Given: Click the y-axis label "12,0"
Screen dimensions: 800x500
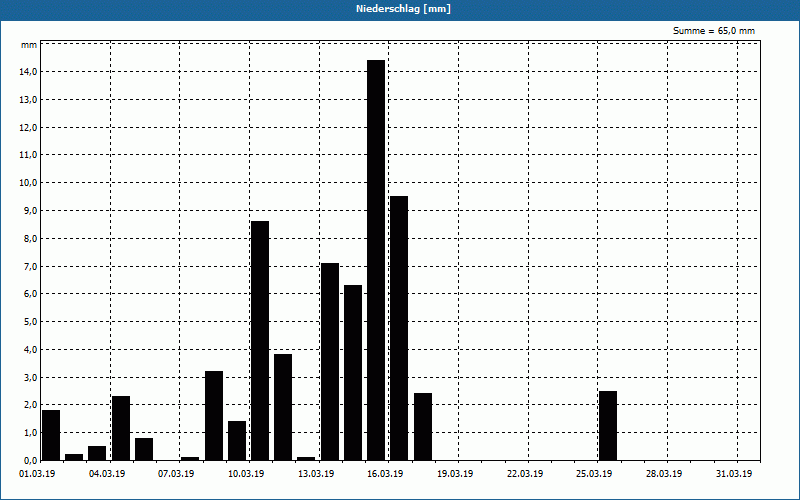Looking at the screenshot, I should 29,128.
